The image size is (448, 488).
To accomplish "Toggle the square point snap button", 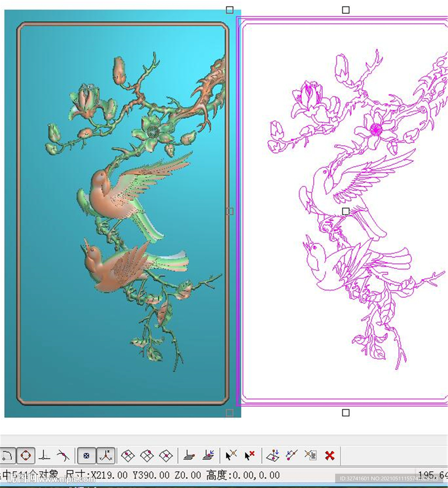I will [x=86, y=456].
